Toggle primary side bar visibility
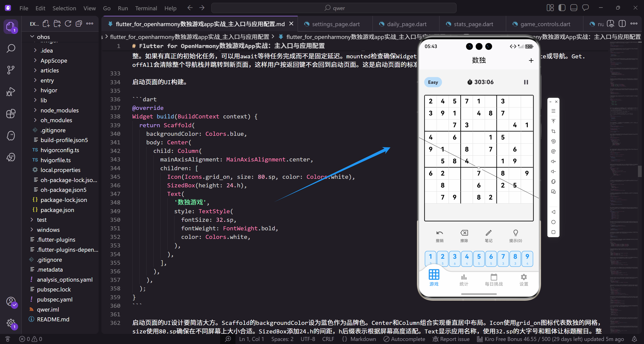This screenshot has width=644, height=344. pos(562,8)
